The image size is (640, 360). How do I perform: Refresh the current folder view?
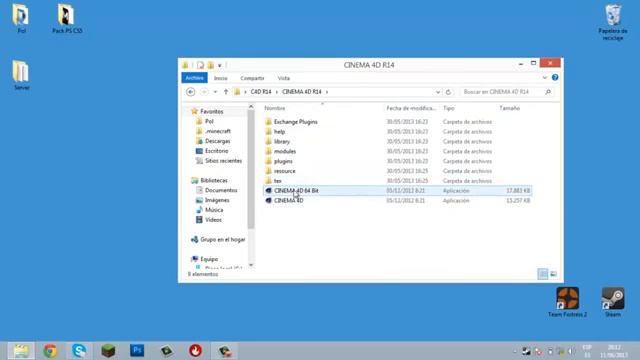[448, 92]
